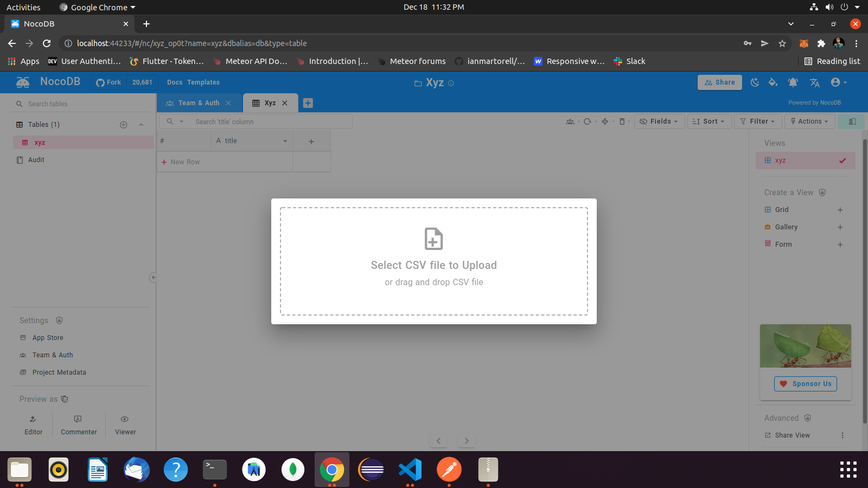The image size is (868, 488).
Task: Switch to the Team & Auth tab
Action: [x=199, y=103]
